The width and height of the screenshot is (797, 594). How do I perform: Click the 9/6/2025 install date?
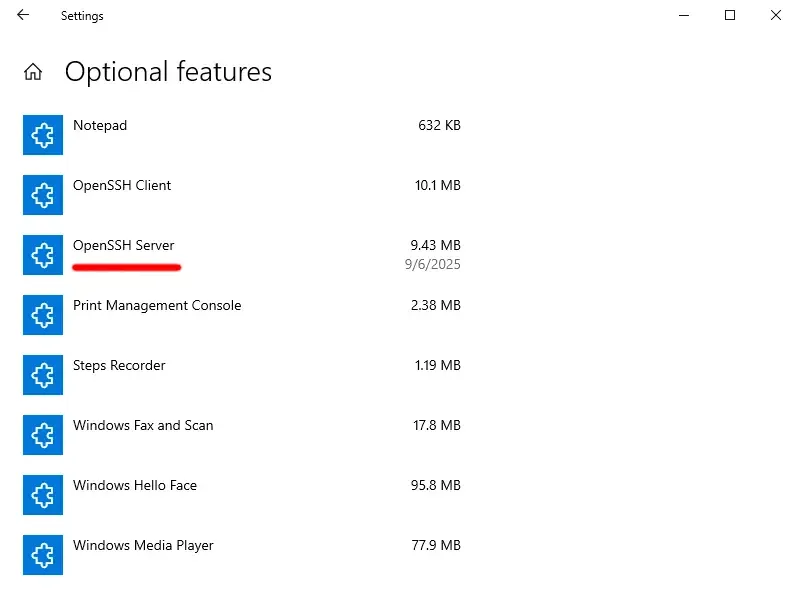click(432, 265)
